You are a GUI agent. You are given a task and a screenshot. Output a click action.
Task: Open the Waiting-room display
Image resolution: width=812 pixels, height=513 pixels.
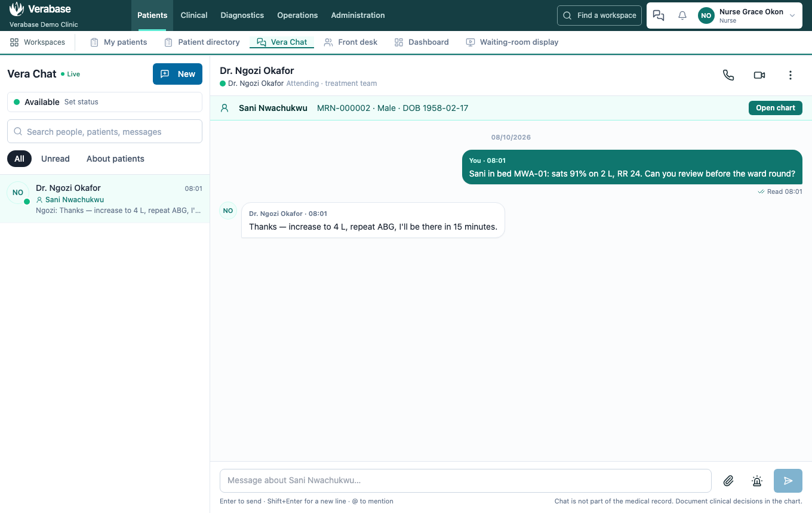coord(512,42)
